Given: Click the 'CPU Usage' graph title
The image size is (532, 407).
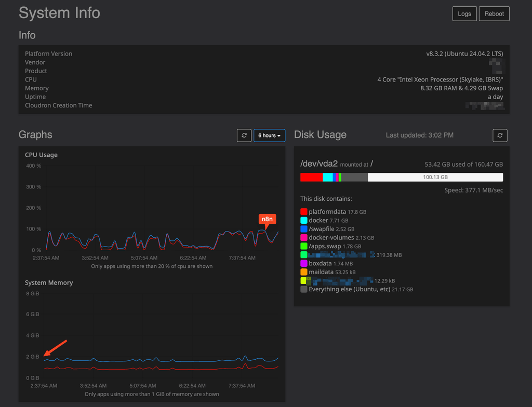Looking at the screenshot, I should coord(41,155).
